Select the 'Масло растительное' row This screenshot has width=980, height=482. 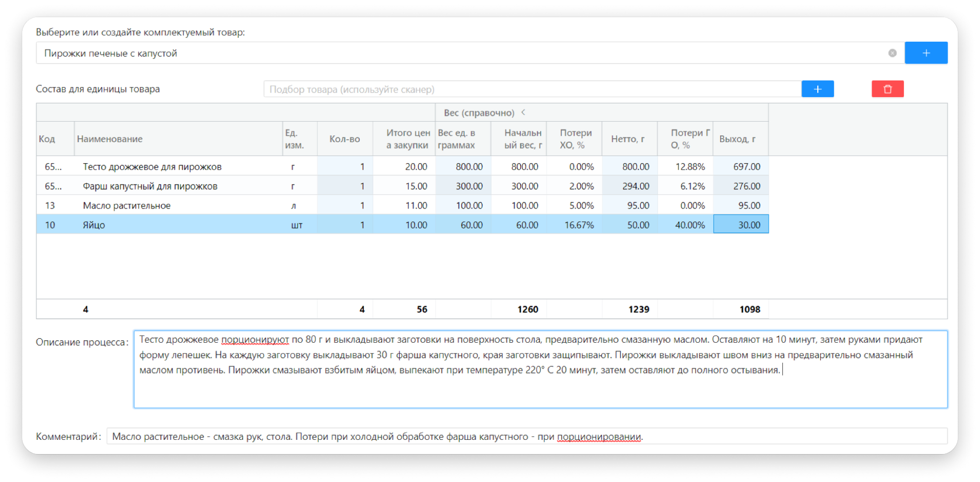(x=126, y=205)
